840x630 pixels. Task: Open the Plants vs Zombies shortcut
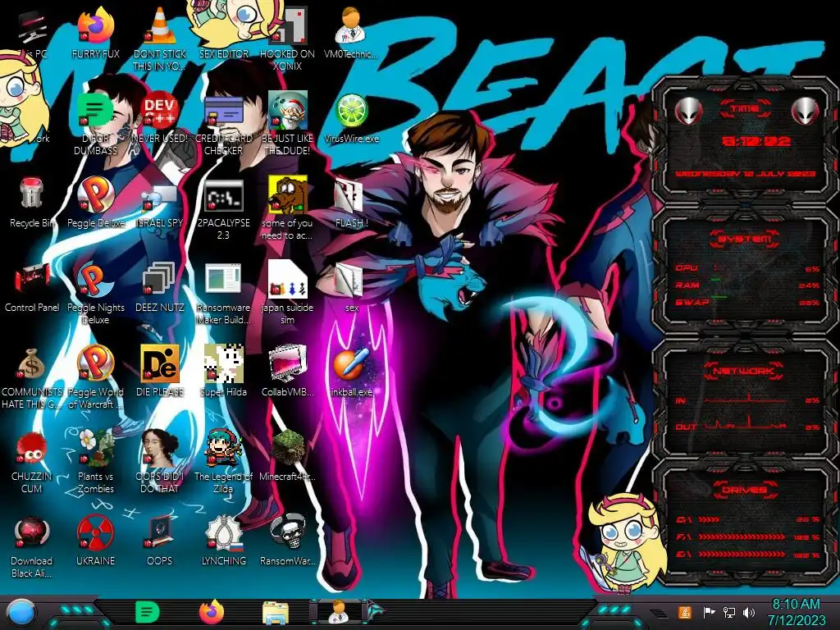96,461
